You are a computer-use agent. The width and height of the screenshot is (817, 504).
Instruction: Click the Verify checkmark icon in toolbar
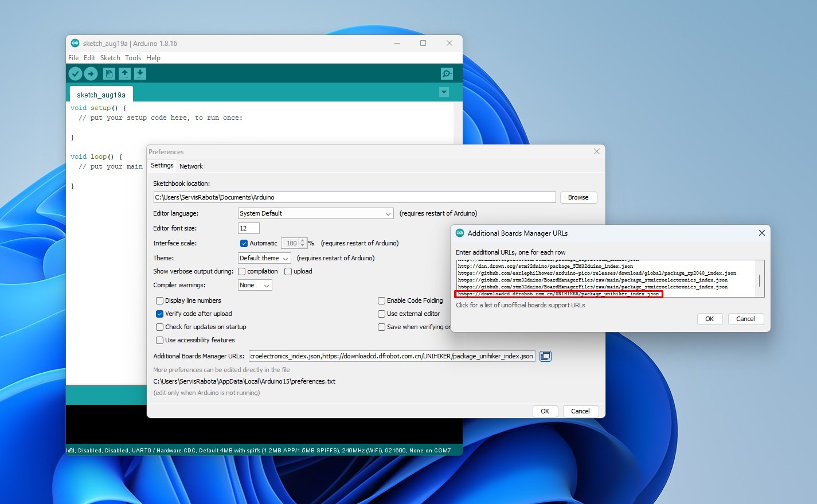click(x=75, y=73)
